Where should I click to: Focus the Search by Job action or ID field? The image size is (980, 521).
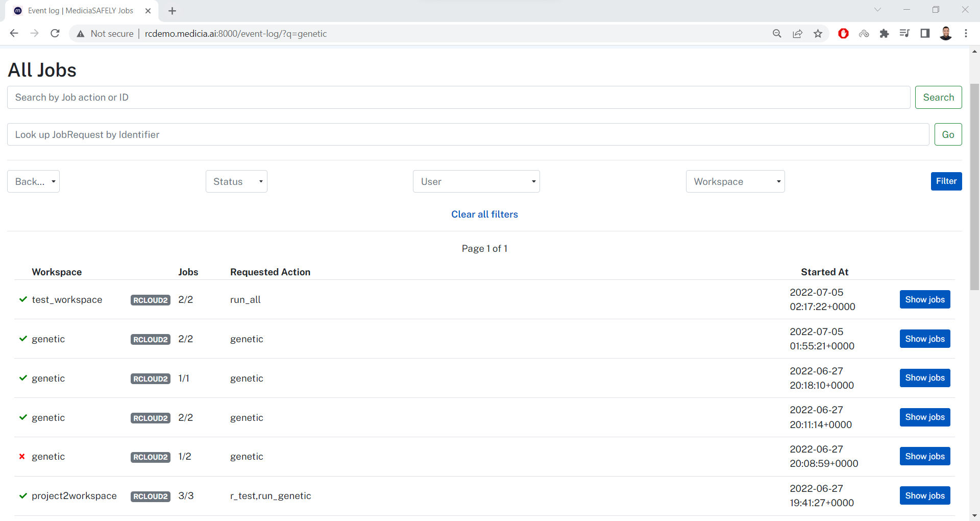tap(458, 97)
